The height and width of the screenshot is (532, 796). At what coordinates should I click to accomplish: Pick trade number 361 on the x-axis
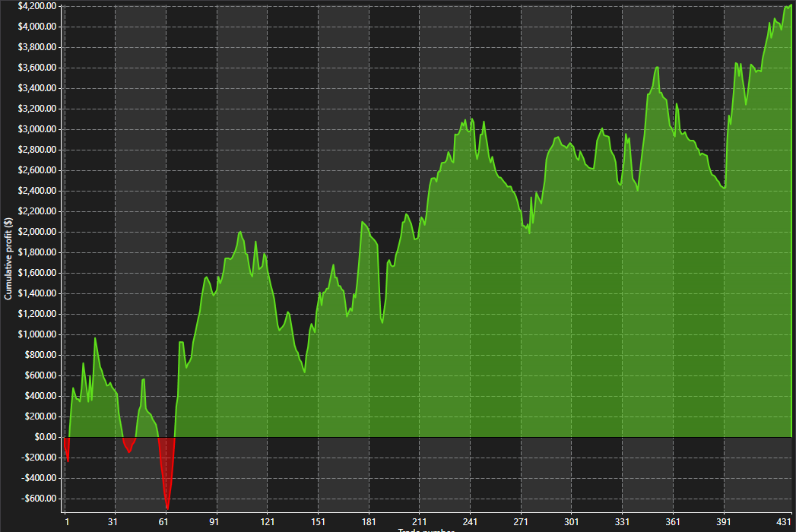(673, 522)
